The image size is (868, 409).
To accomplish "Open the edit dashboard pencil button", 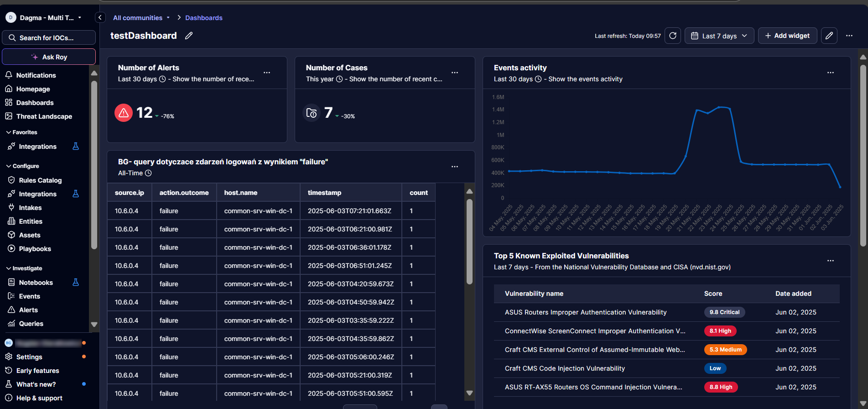I will [x=829, y=36].
